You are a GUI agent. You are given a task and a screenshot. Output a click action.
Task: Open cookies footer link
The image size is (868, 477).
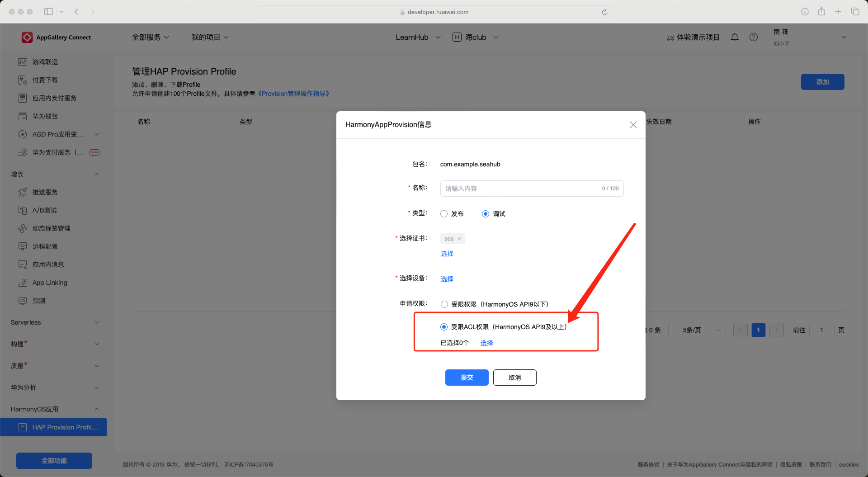pyautogui.click(x=849, y=465)
